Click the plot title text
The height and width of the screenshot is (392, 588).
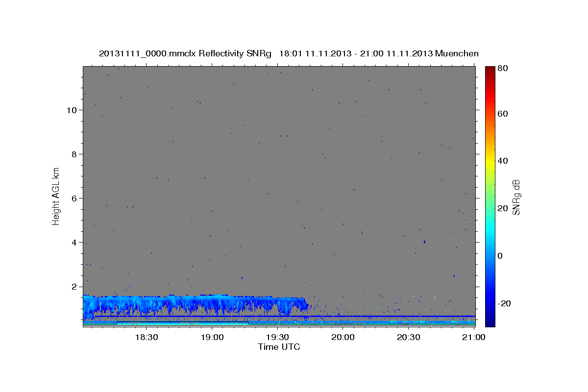coord(289,53)
